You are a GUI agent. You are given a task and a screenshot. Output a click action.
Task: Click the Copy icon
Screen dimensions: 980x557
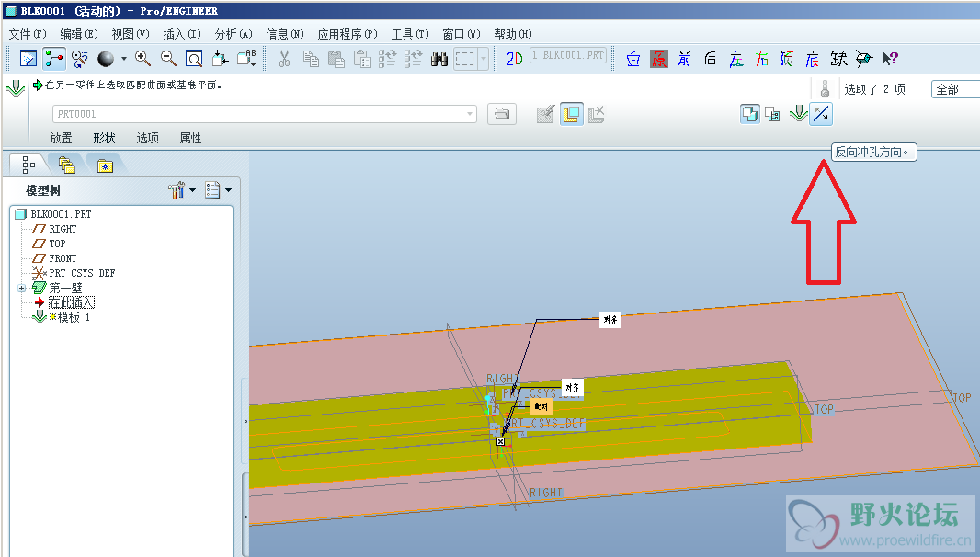pyautogui.click(x=311, y=59)
